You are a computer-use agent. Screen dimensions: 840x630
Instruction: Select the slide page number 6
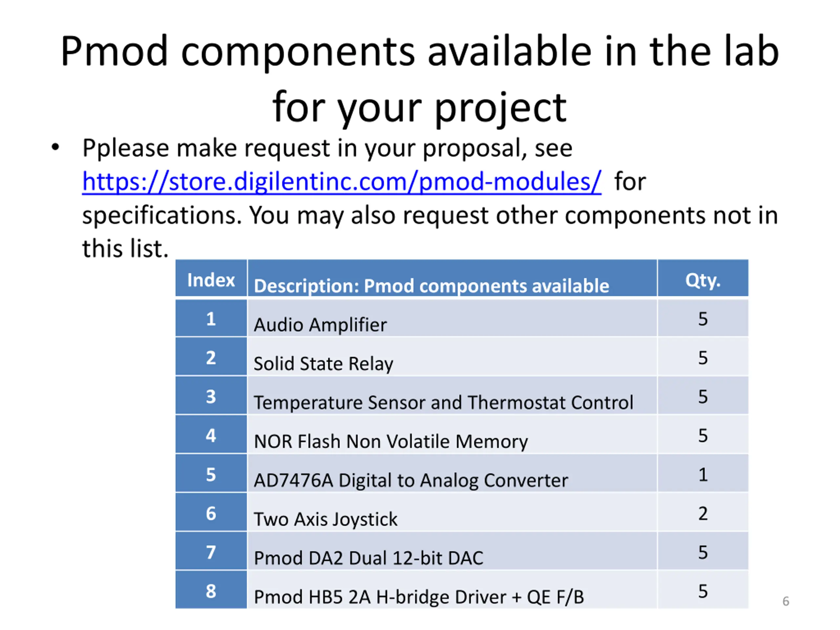[786, 601]
